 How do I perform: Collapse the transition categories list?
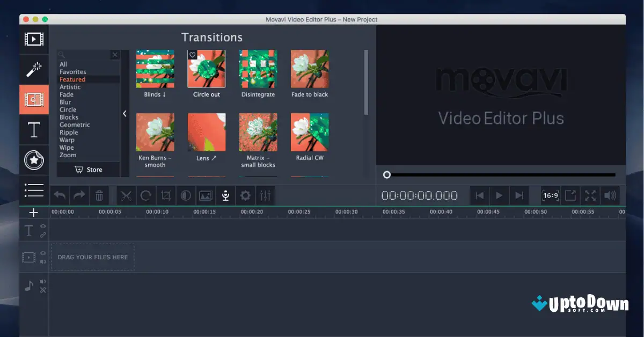click(x=125, y=114)
